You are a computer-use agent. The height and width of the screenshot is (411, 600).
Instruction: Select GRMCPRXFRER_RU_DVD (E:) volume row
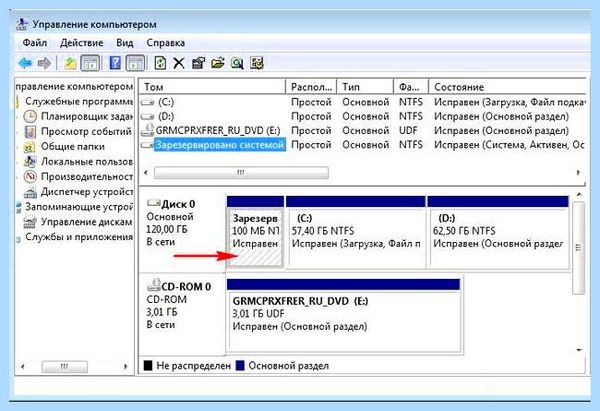(362, 130)
